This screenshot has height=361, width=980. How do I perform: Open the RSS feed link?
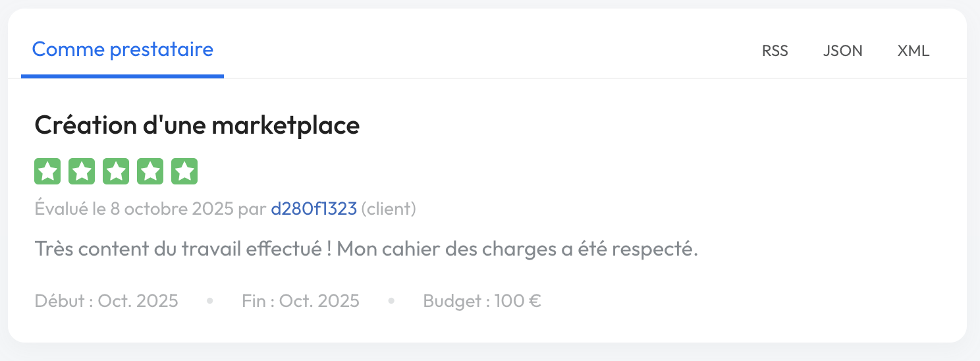pos(775,51)
